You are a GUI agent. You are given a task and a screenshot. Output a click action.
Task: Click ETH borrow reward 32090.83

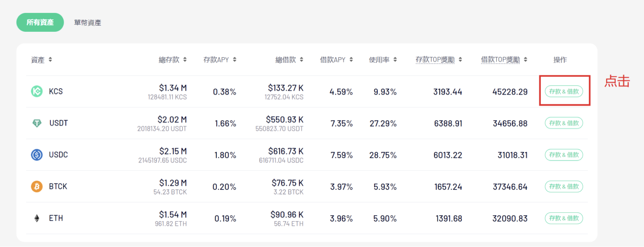[x=510, y=219]
